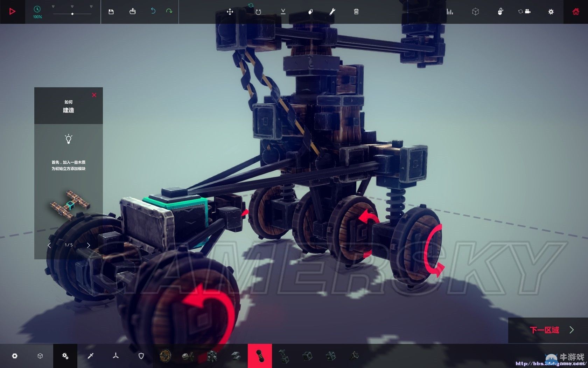Click the trash can delete icon
This screenshot has height=368, width=588.
point(356,12)
